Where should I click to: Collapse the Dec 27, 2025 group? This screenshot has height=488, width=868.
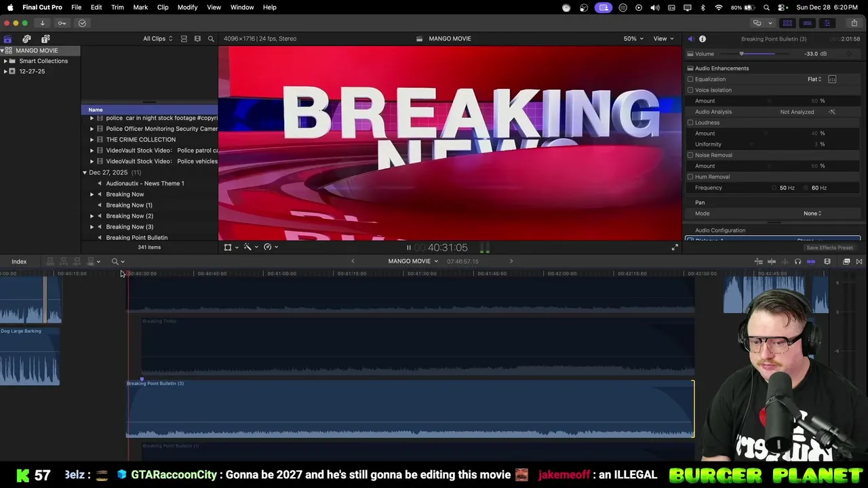[x=85, y=173]
